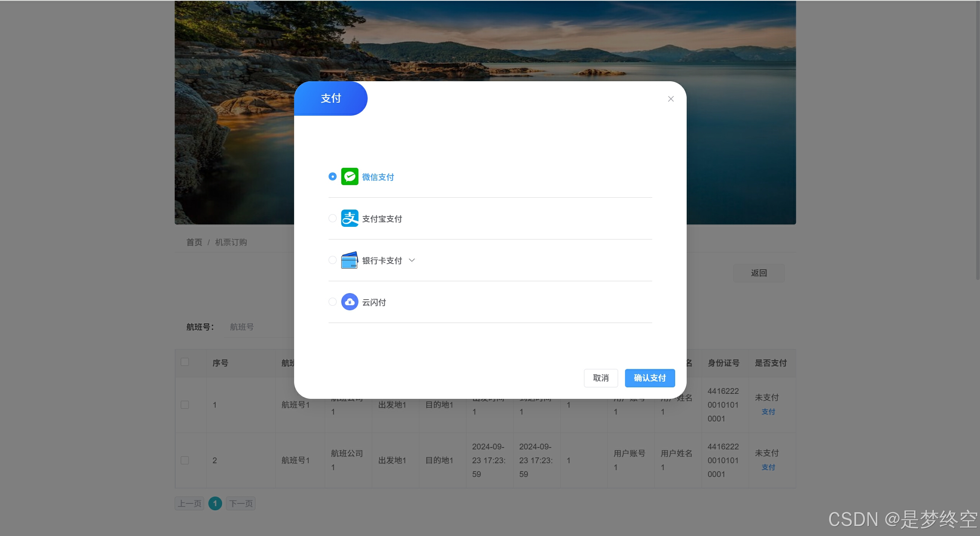Viewport: 980px width, 536px height.
Task: Select page 1 in pagination
Action: (215, 503)
